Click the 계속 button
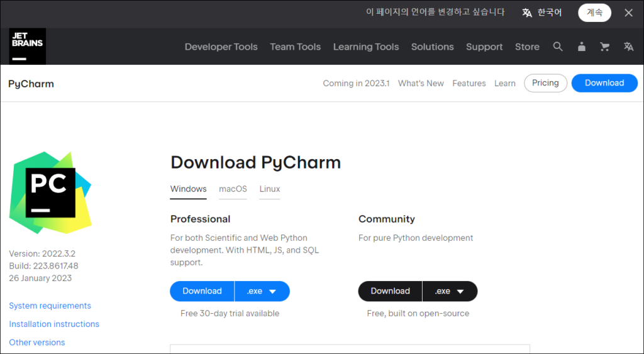This screenshot has height=354, width=644. pos(594,13)
